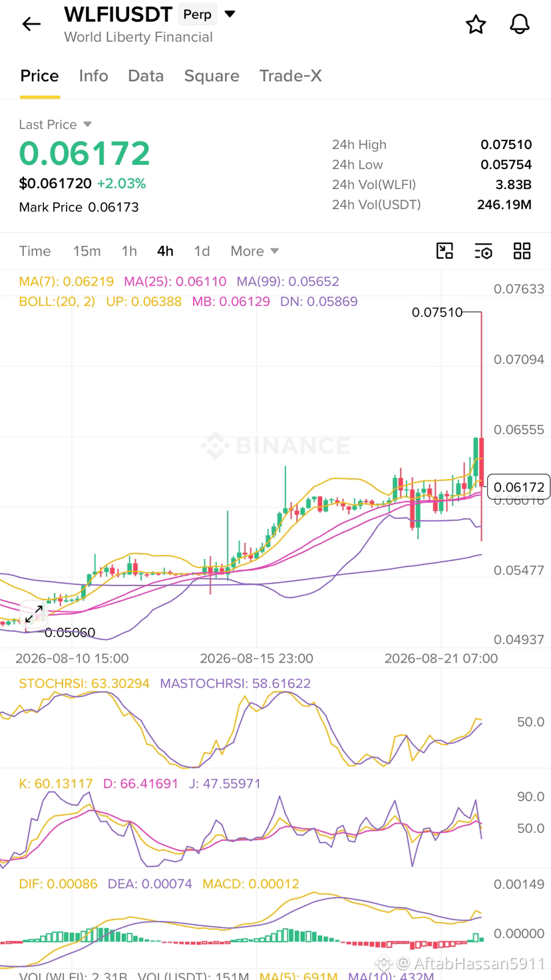Tap the D: 66.41691 KDJ value
This screenshot has width=551, height=980.
[x=141, y=784]
